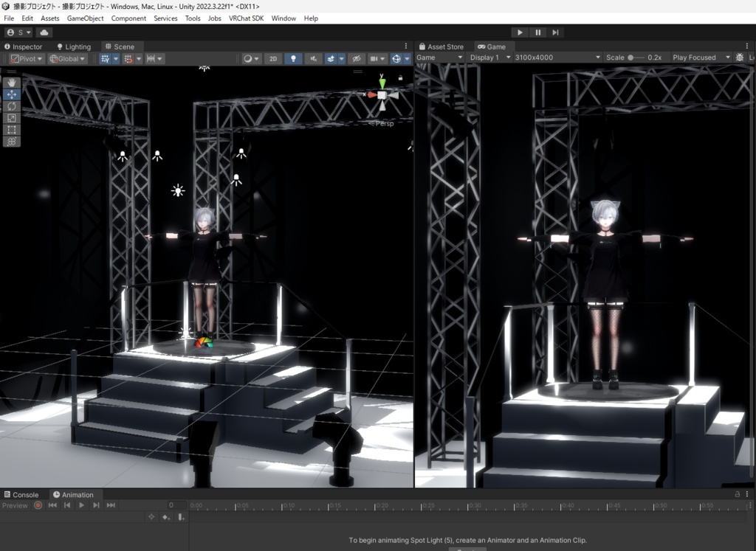
Task: Open the VRChat SDK menu
Action: click(246, 18)
